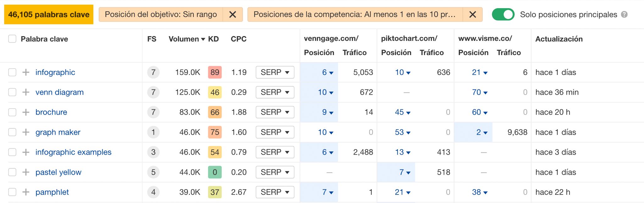This screenshot has width=644, height=203.
Task: Click the plus icon next to "brochure"
Action: point(26,112)
